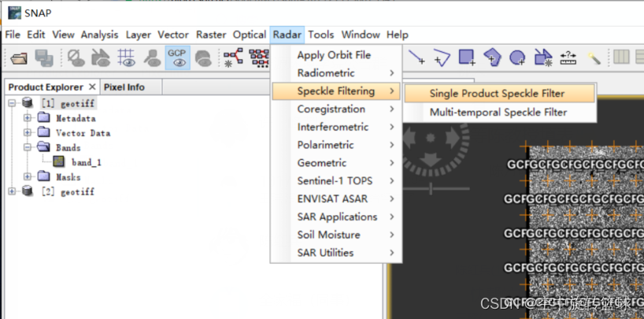Open the Tools menu
644x319 pixels.
point(321,35)
